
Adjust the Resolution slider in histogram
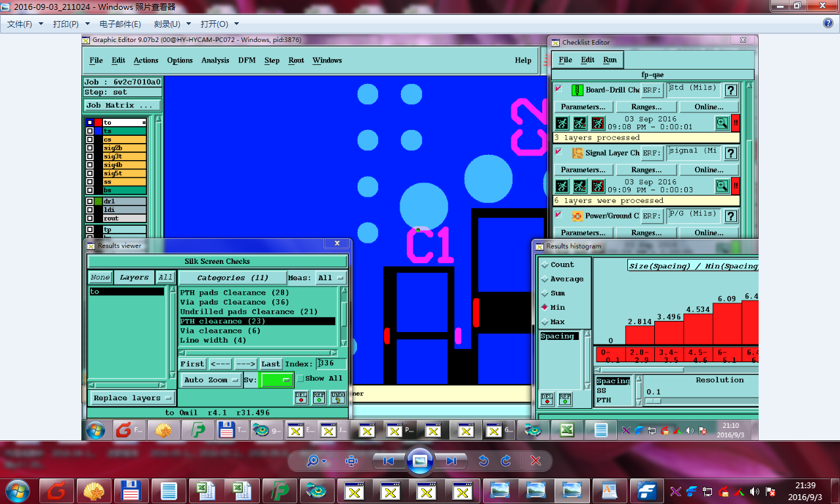652,400
